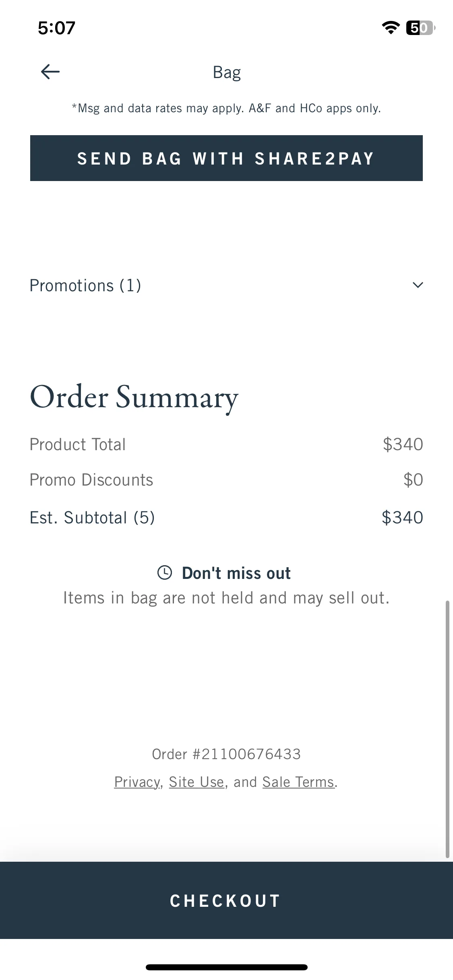Tap the Checkout button
The image size is (453, 980).
(226, 900)
